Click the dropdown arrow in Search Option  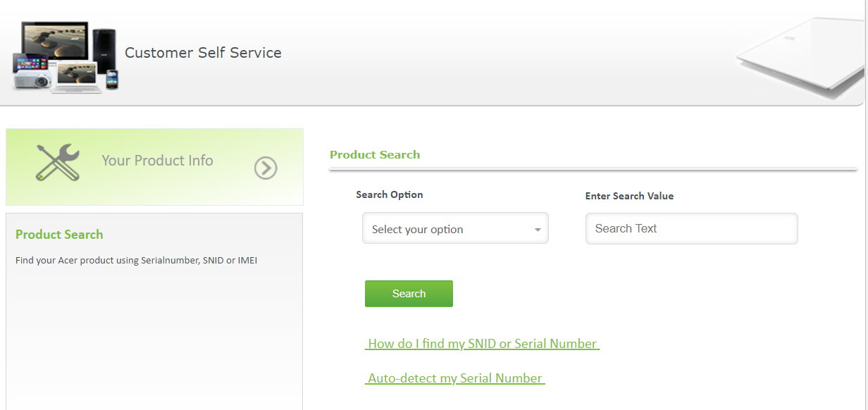click(x=538, y=230)
